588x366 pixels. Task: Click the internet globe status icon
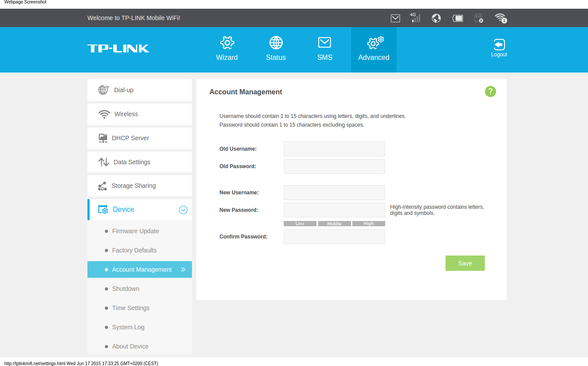coord(436,18)
